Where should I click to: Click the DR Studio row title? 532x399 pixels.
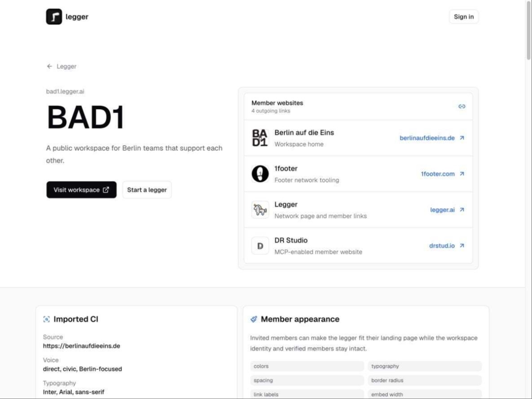click(x=291, y=240)
